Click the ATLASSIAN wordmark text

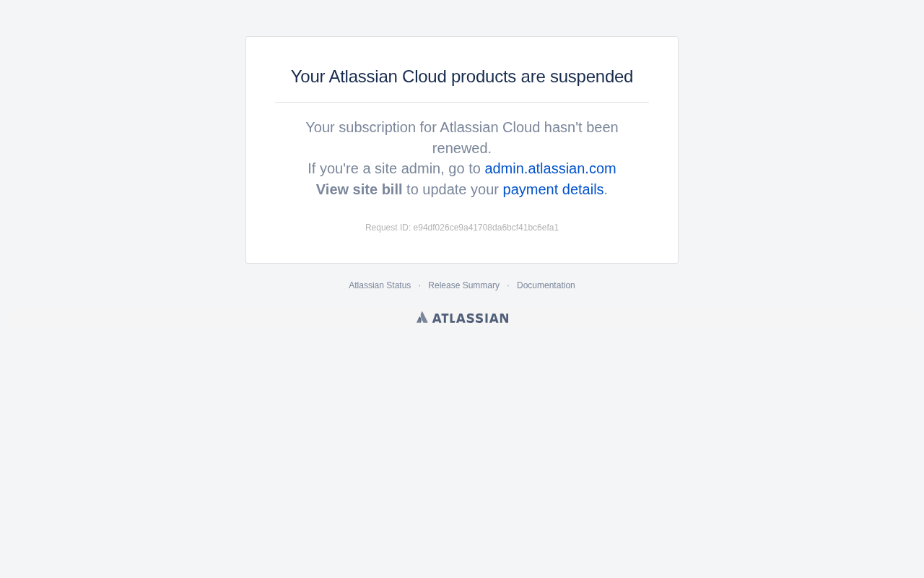coord(471,318)
